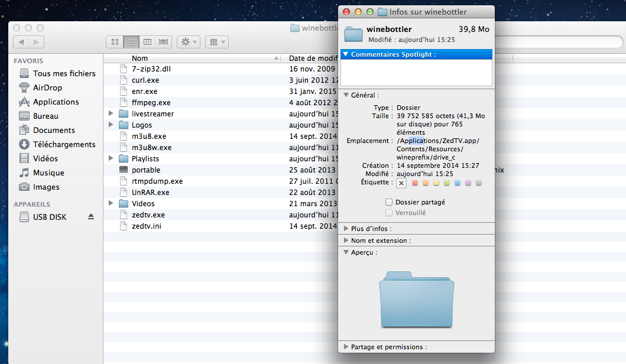Sort files by the Nom column

201,58
